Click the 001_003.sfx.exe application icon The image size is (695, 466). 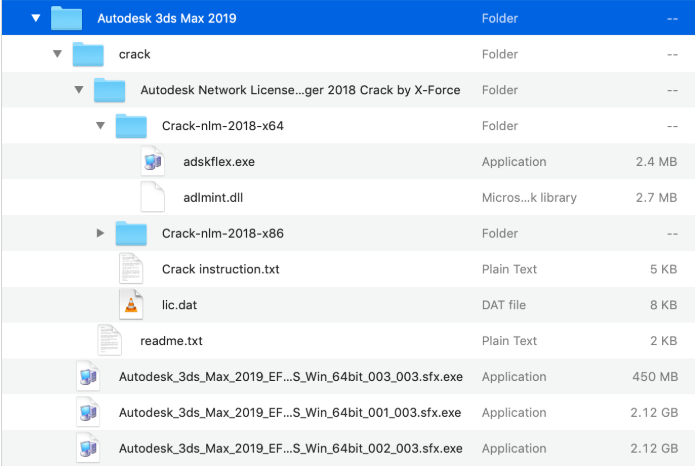coord(88,412)
